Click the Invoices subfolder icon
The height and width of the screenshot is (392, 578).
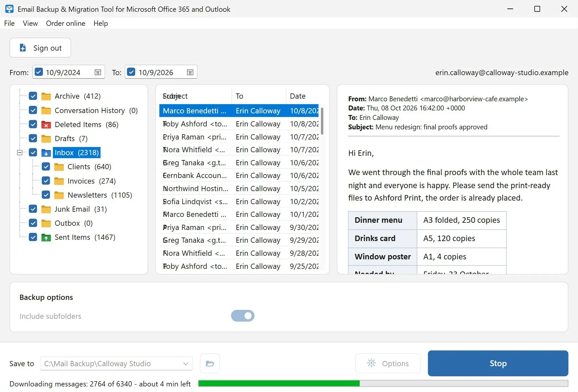click(59, 181)
